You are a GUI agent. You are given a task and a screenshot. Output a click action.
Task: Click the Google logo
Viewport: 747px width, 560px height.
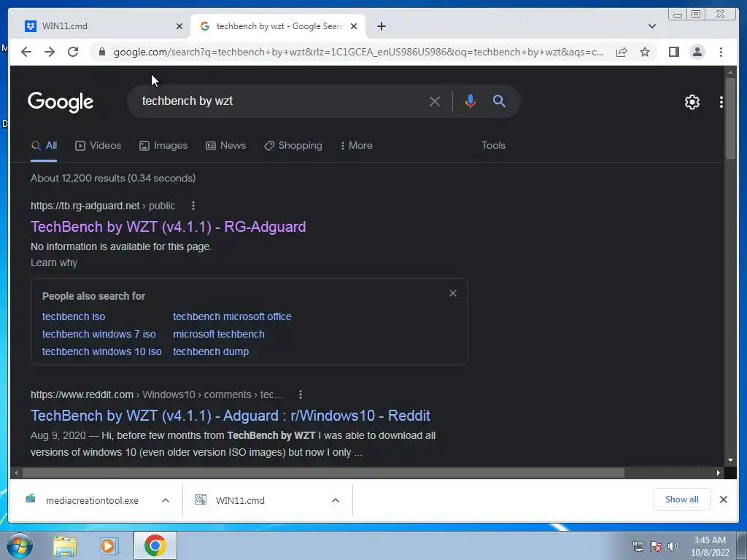point(61,102)
